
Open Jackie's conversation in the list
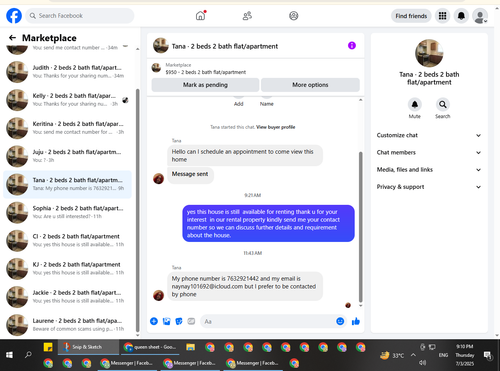[67, 297]
